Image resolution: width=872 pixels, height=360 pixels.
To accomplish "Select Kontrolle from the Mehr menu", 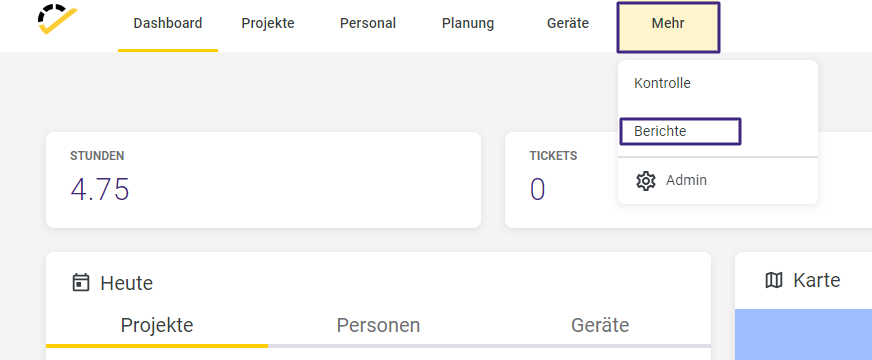I will tap(662, 83).
